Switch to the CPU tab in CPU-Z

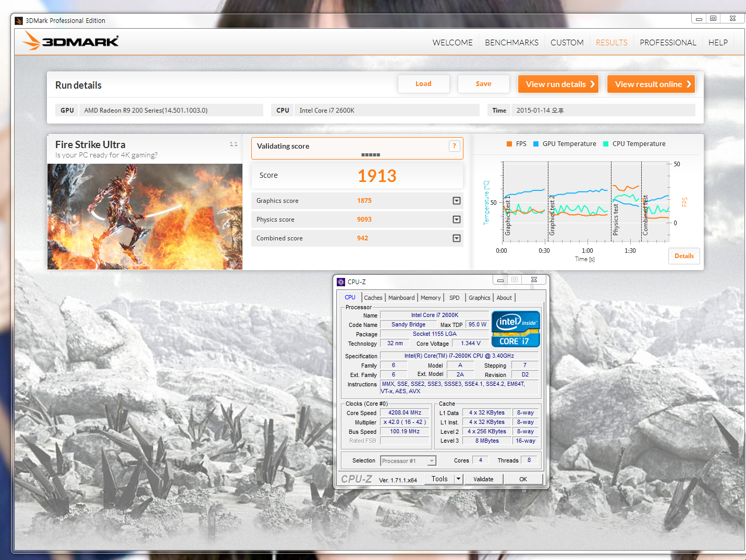click(350, 297)
